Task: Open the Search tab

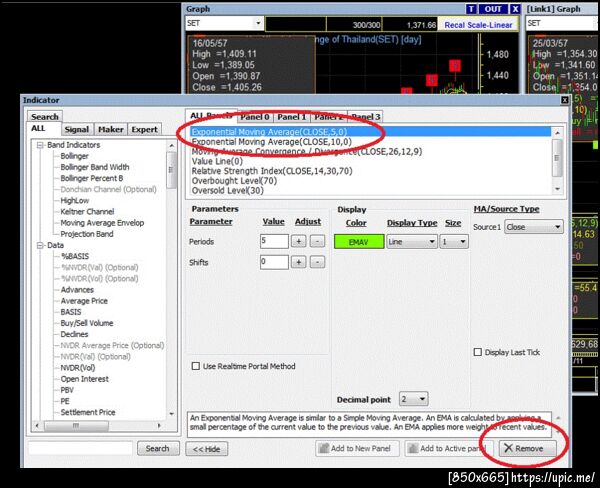Action: 45,116
